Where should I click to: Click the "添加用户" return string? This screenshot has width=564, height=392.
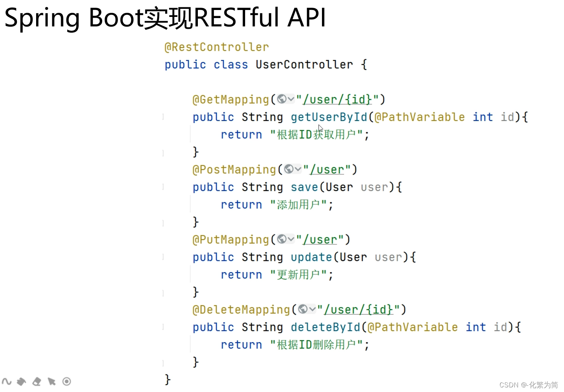pos(299,204)
